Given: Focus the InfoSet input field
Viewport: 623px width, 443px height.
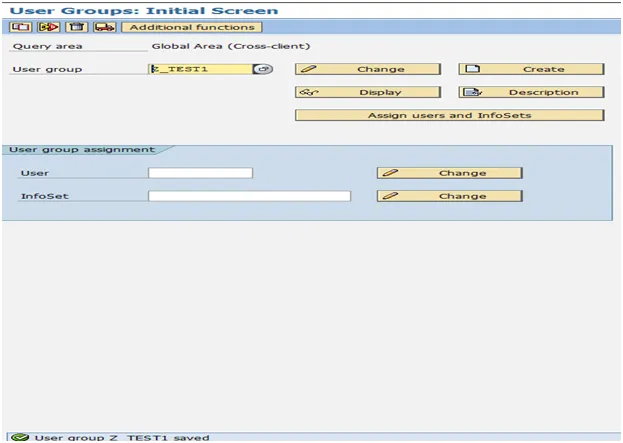Looking at the screenshot, I should (x=249, y=196).
